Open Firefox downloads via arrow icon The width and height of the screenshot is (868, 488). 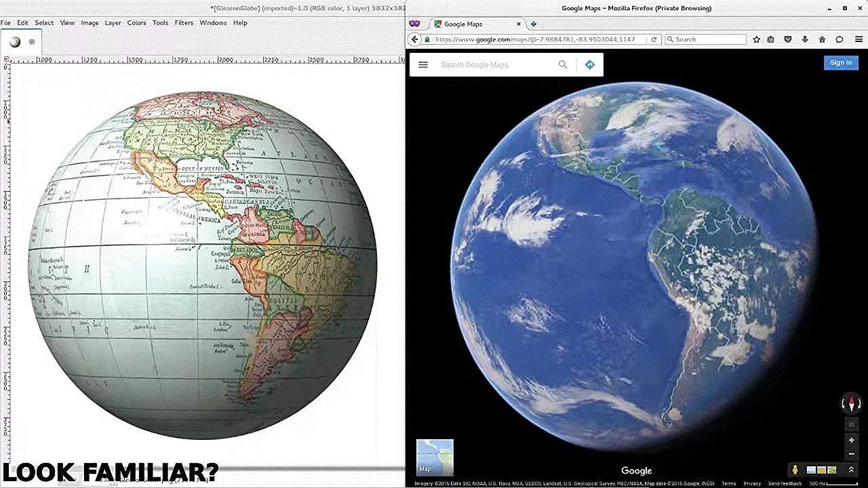tap(804, 39)
